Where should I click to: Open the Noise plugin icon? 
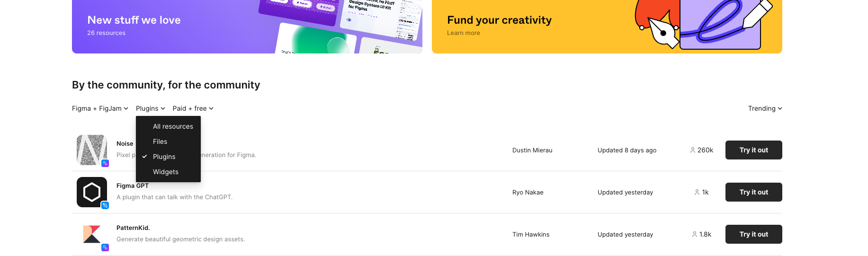click(92, 150)
